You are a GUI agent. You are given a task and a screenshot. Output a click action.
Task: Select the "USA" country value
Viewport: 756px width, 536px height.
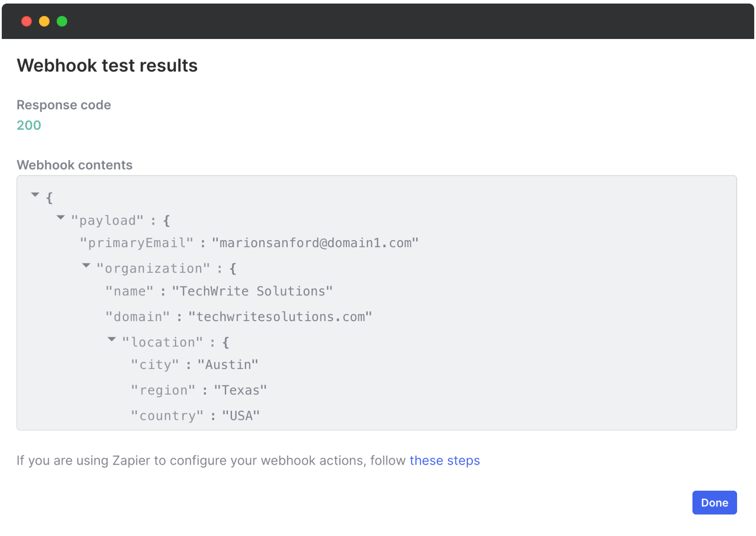click(240, 416)
